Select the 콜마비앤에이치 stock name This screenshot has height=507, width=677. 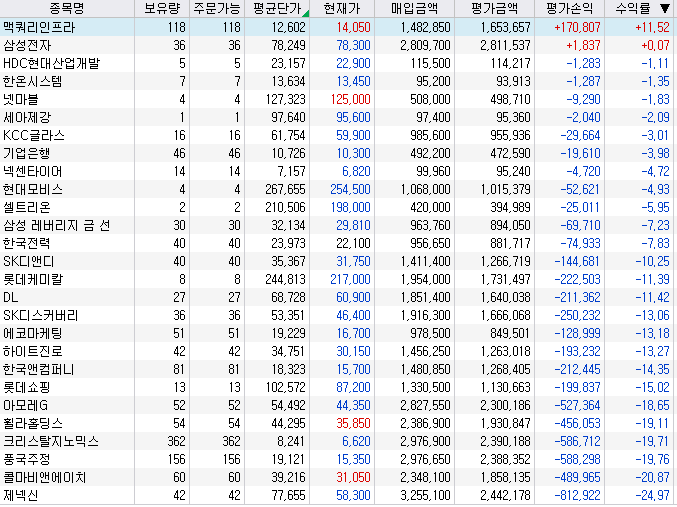pyautogui.click(x=44, y=478)
